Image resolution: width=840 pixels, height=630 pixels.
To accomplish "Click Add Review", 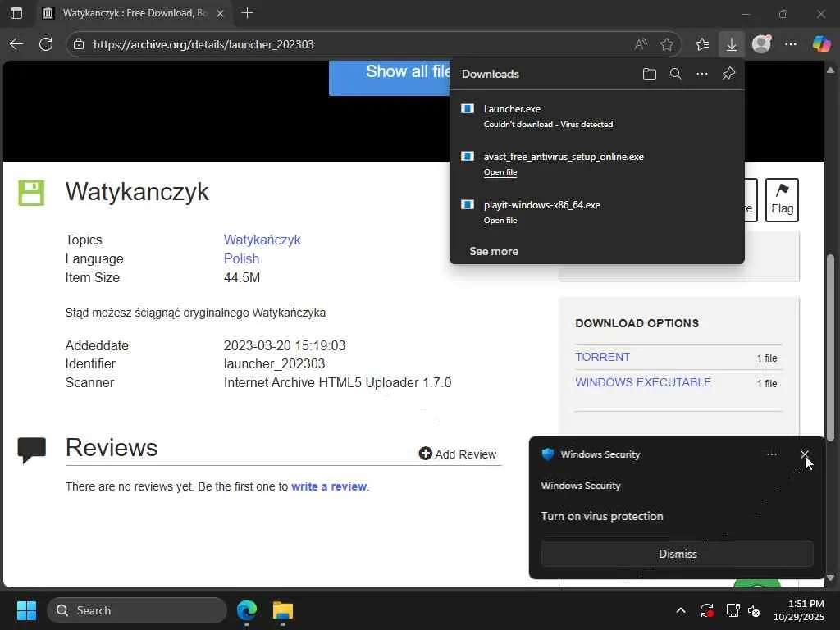I will pyautogui.click(x=458, y=454).
